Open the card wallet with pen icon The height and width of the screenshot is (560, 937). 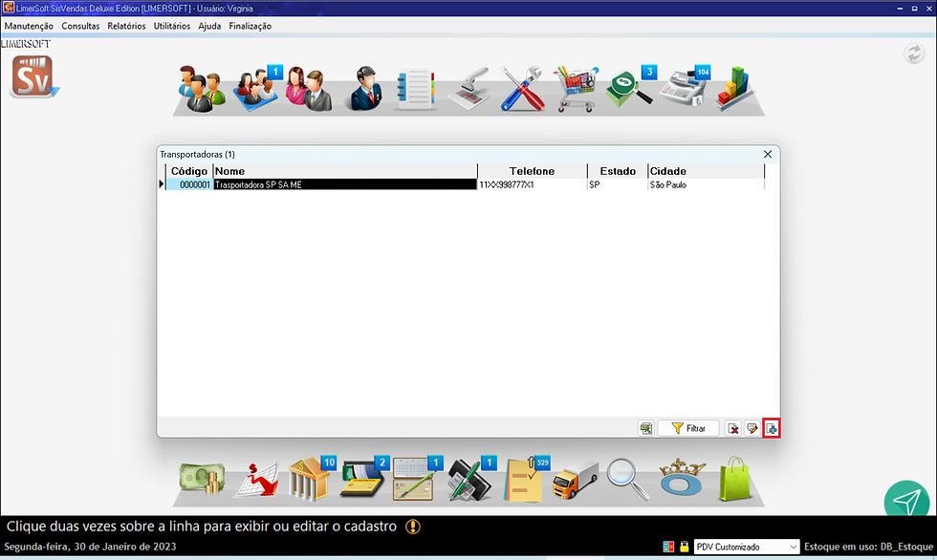[x=470, y=479]
